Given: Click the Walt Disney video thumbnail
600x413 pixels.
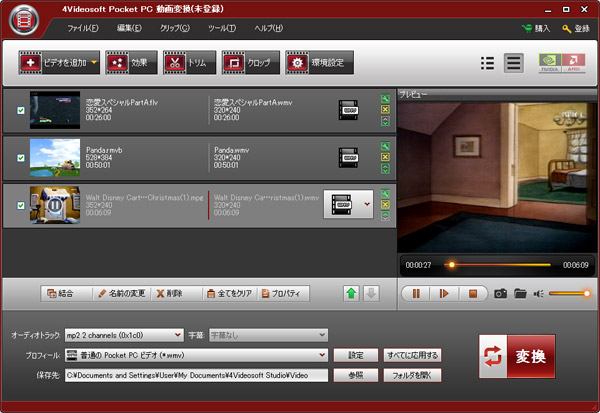Looking at the screenshot, I should [55, 205].
